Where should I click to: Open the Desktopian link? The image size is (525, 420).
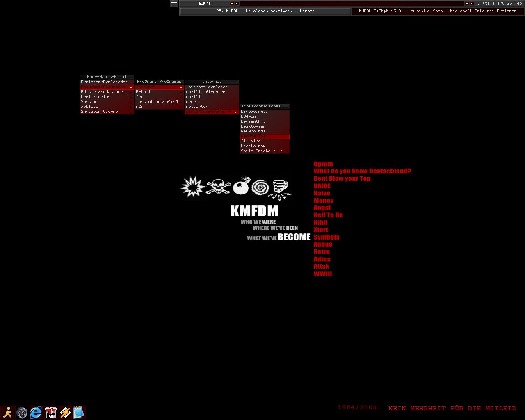click(265, 126)
